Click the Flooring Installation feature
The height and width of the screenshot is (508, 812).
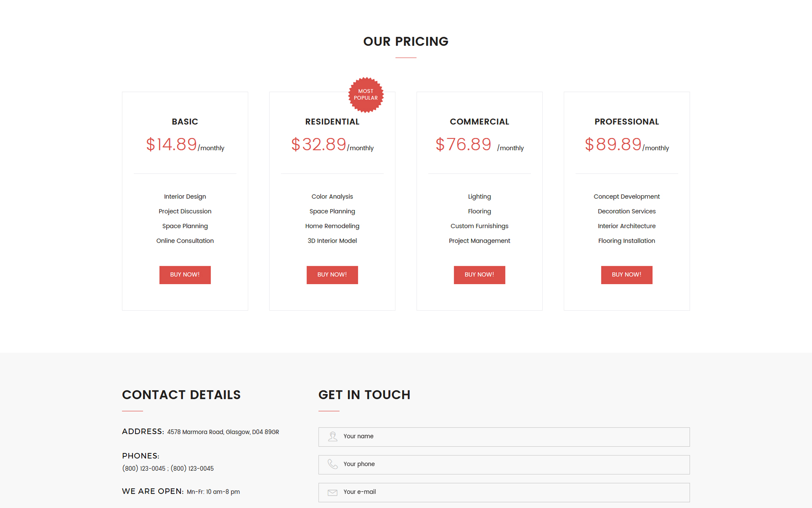pos(626,241)
